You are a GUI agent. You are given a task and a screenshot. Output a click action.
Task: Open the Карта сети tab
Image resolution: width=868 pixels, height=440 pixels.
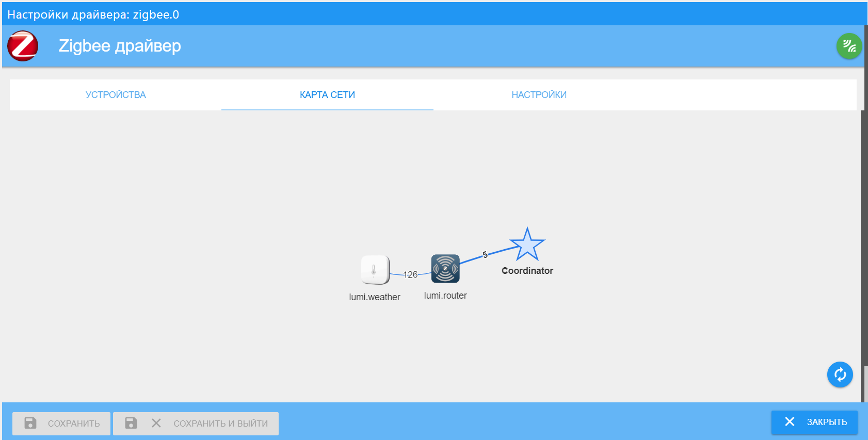(327, 95)
